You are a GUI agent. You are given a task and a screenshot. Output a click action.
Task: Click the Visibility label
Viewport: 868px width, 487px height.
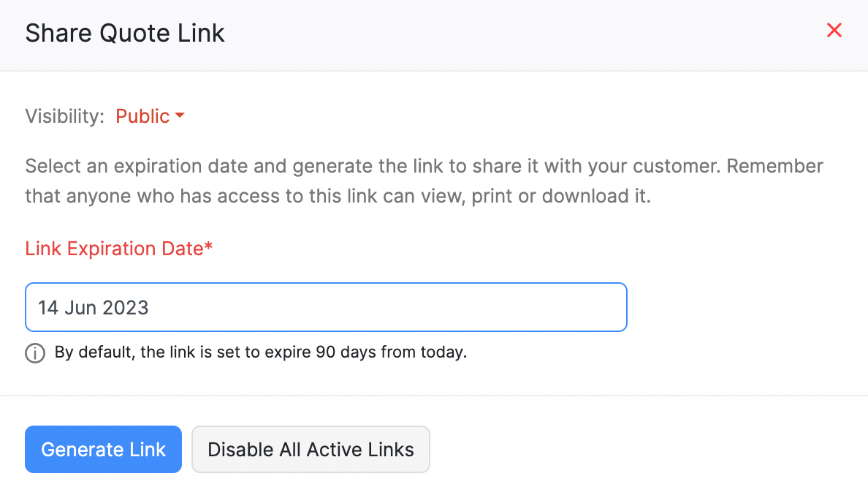[x=65, y=116]
